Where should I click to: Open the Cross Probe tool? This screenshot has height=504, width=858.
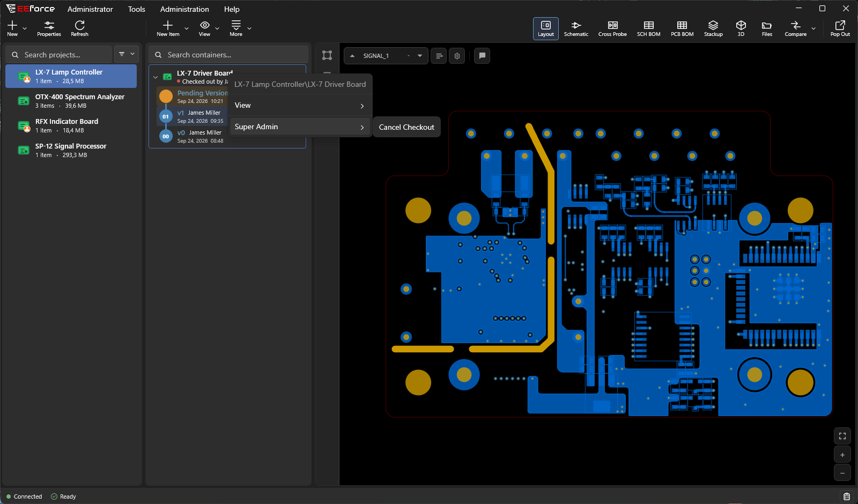pos(612,28)
